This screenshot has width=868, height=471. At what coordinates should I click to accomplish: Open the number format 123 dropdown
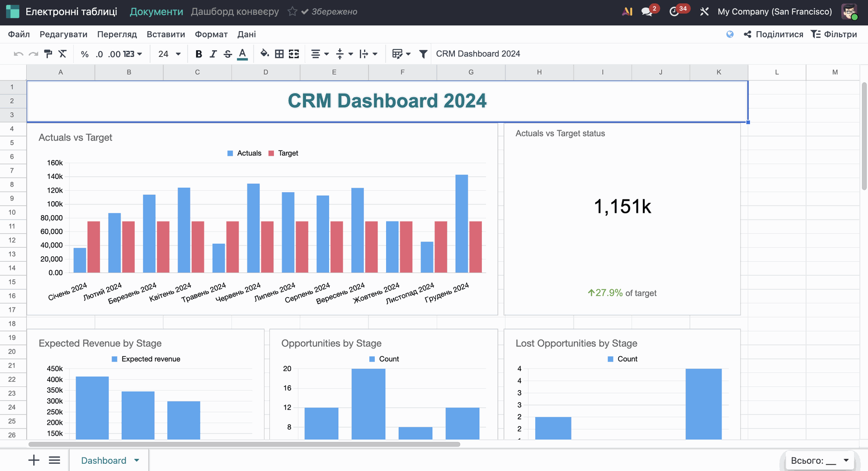[132, 54]
